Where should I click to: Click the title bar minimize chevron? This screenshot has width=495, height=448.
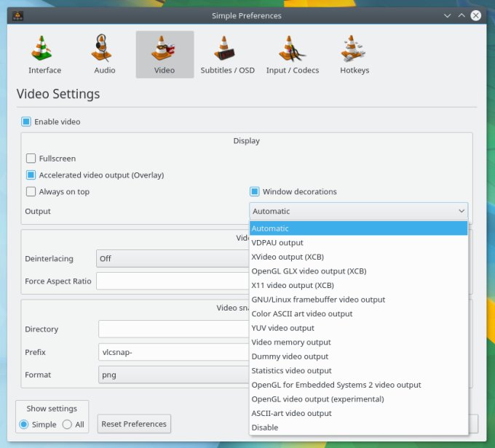(447, 15)
